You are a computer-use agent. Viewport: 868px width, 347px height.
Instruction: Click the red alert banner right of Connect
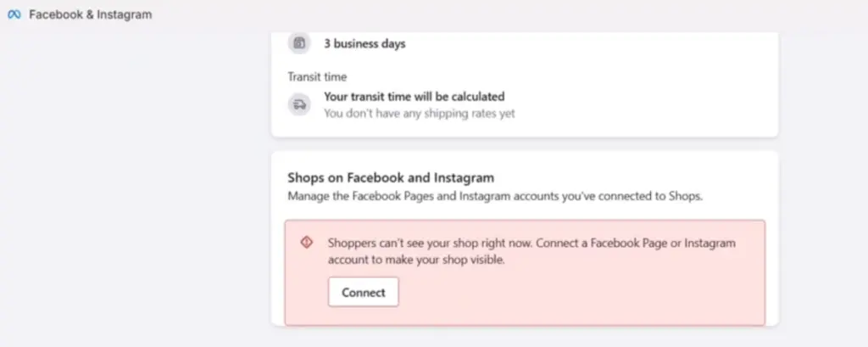(x=576, y=293)
